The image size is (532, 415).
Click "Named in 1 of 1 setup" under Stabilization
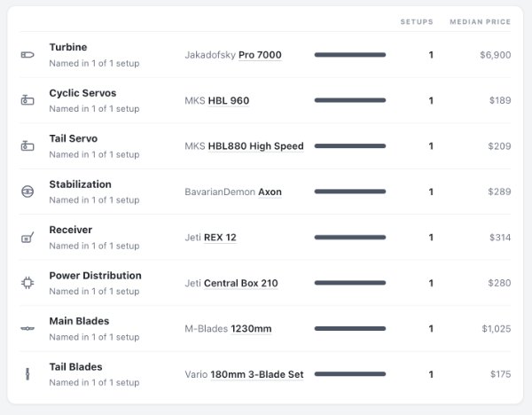coord(94,200)
